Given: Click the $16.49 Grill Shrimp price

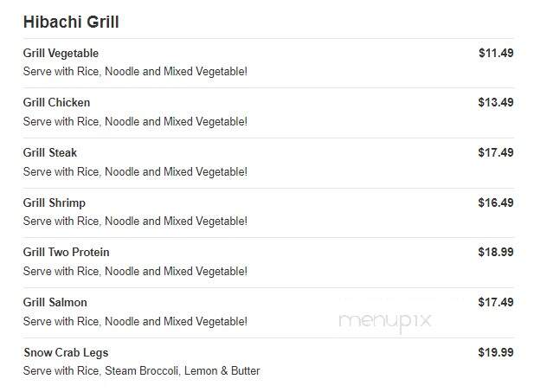Looking at the screenshot, I should point(496,202).
